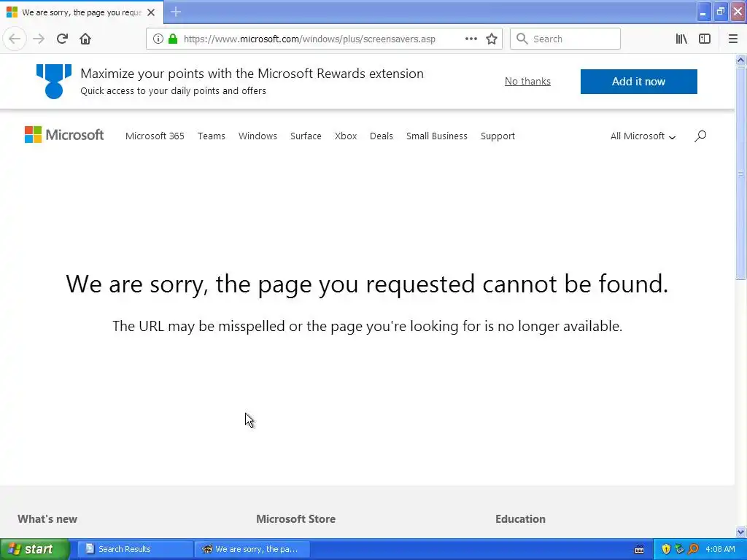Open Windows nav item

pos(258,136)
